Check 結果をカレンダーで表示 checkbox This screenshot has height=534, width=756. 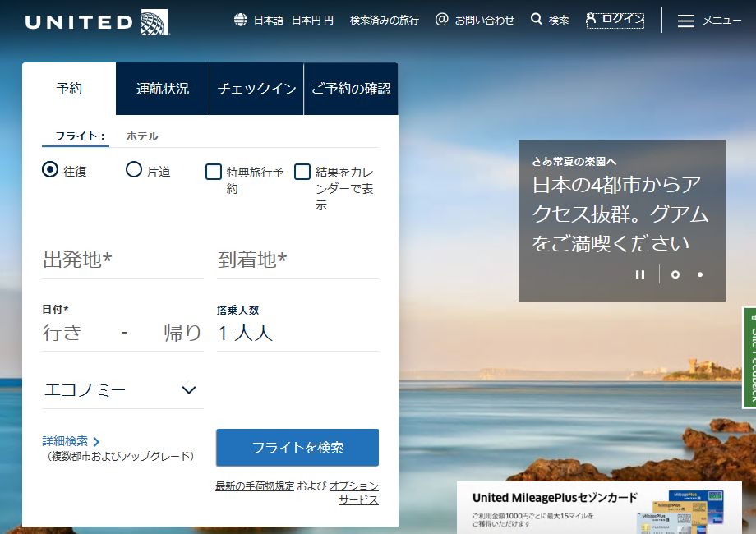302,172
